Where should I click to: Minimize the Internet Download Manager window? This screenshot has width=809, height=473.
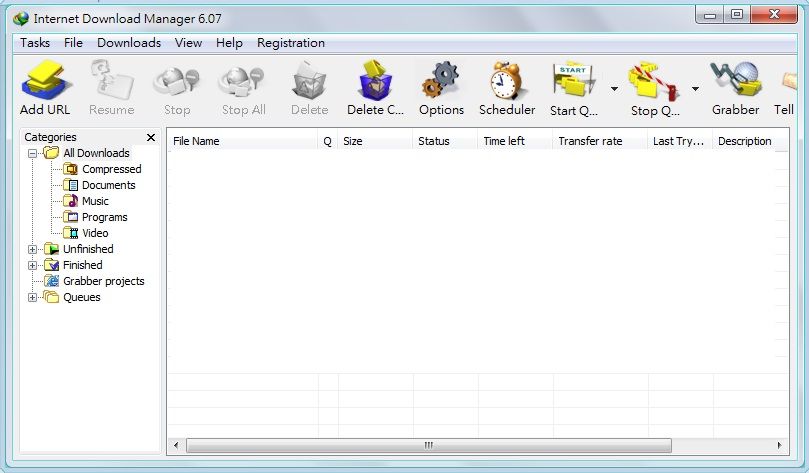[x=710, y=14]
